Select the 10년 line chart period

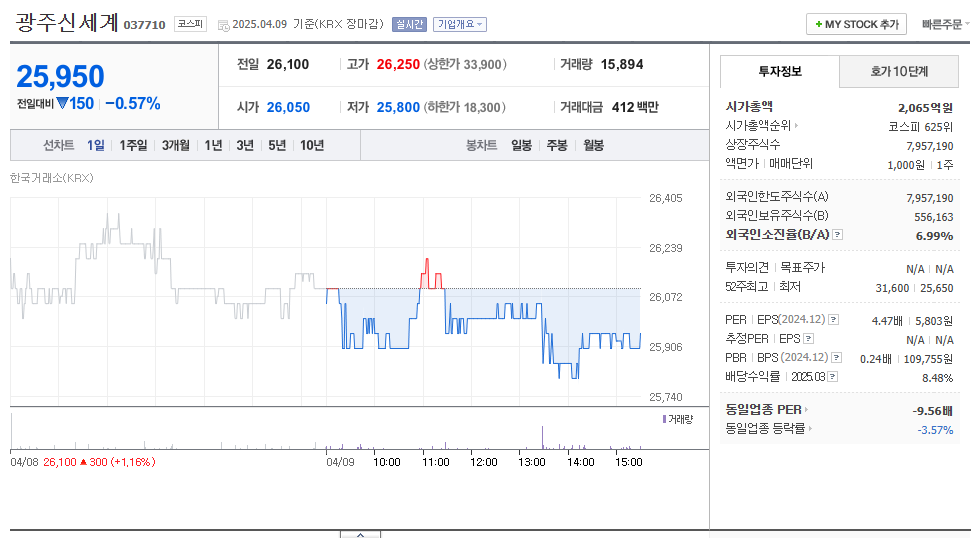tap(312, 145)
